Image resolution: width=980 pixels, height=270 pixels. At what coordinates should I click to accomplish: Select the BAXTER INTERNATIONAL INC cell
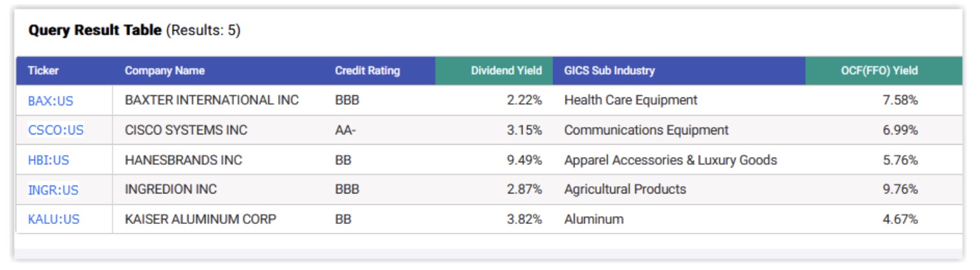tap(212, 101)
